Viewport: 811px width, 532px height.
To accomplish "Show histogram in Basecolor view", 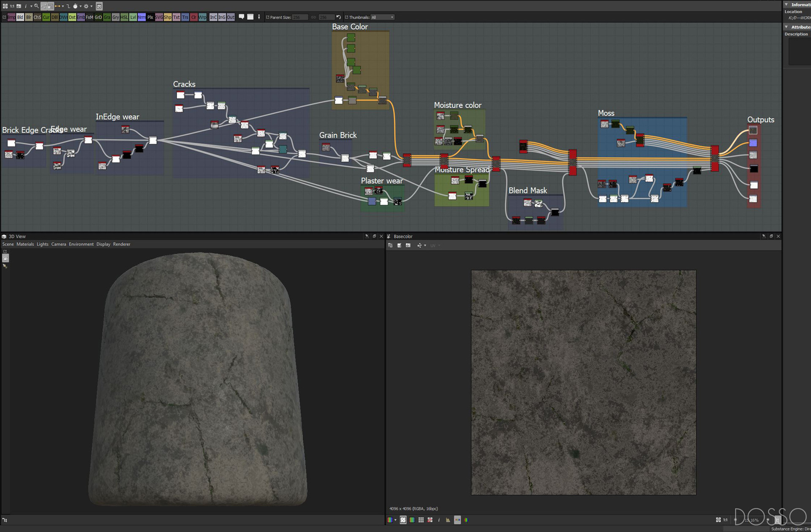I will point(448,520).
